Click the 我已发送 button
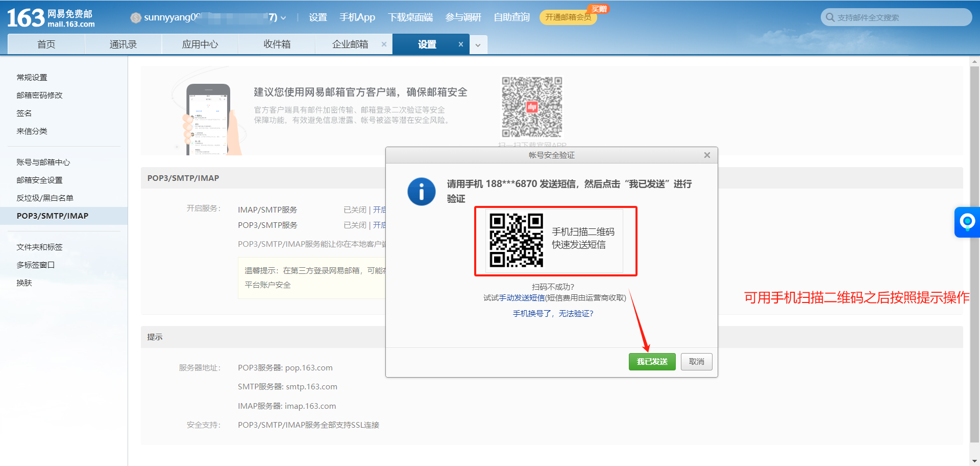 (652, 362)
